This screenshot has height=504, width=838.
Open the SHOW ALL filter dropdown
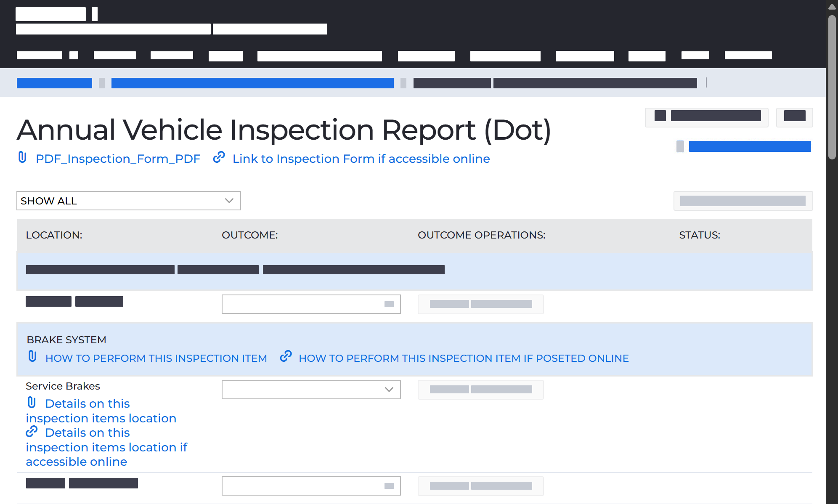coord(129,201)
